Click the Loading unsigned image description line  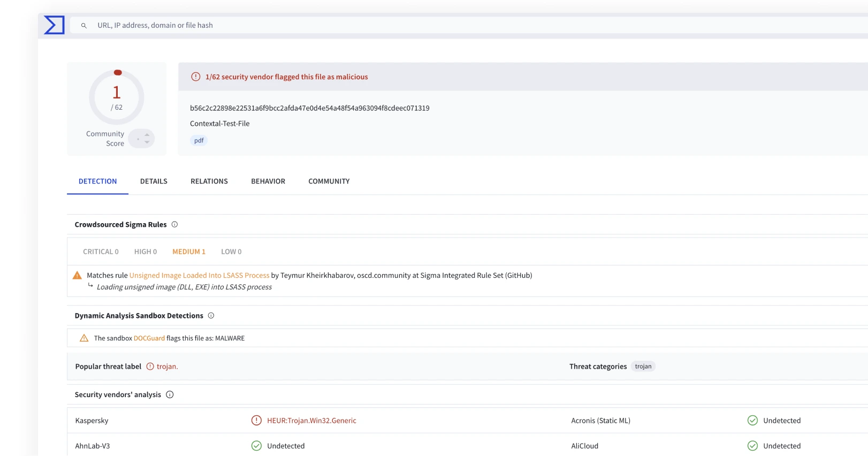point(184,287)
